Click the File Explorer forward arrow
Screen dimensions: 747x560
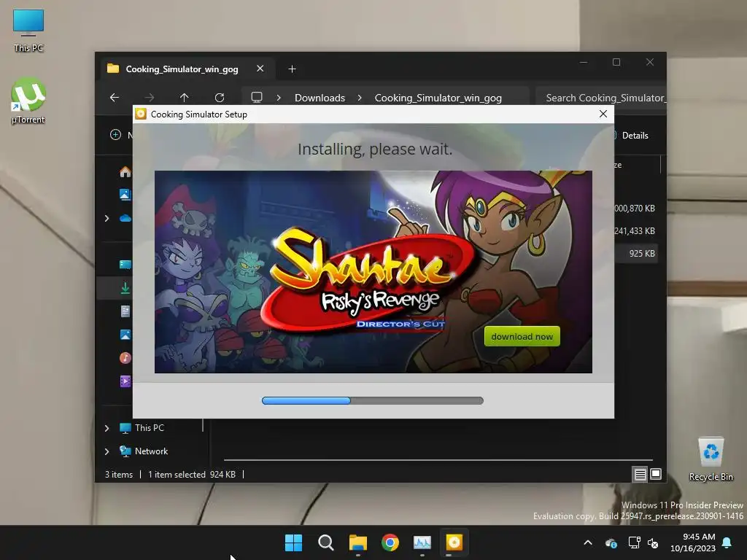tap(149, 98)
